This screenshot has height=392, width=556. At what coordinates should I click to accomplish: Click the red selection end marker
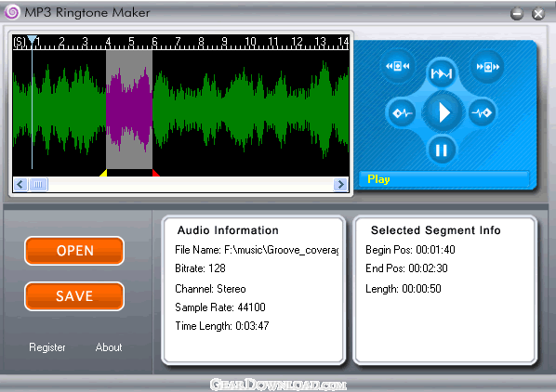(x=155, y=173)
